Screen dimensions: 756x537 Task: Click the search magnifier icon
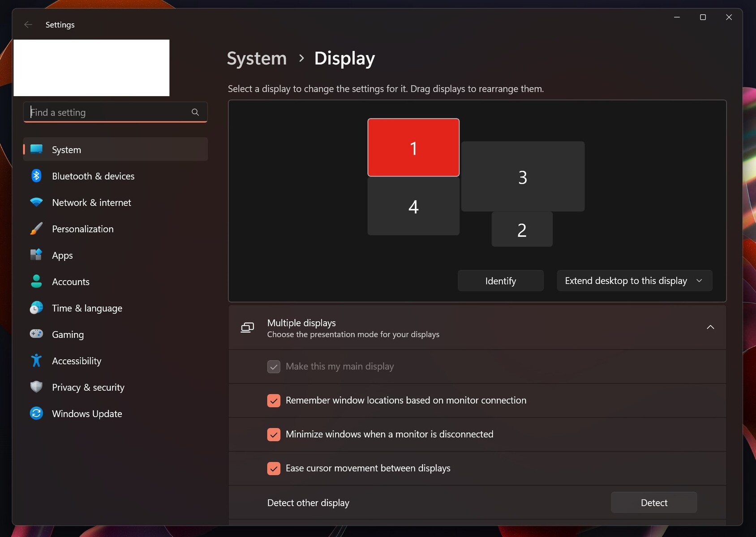pyautogui.click(x=195, y=112)
